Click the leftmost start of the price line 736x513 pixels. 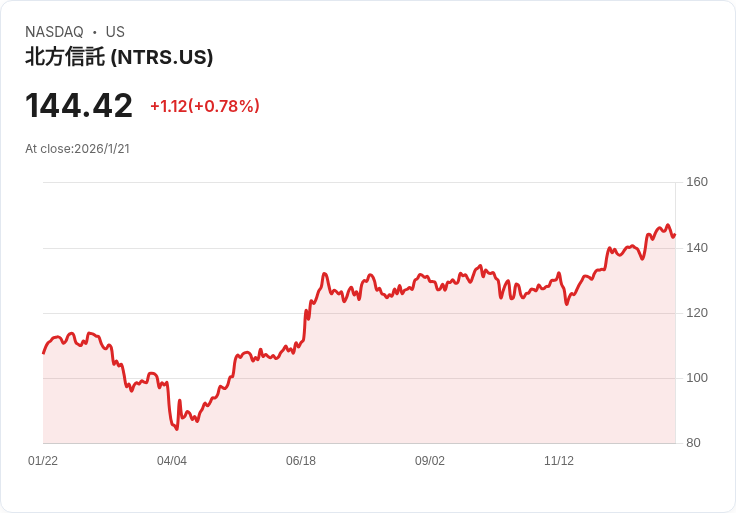click(43, 353)
